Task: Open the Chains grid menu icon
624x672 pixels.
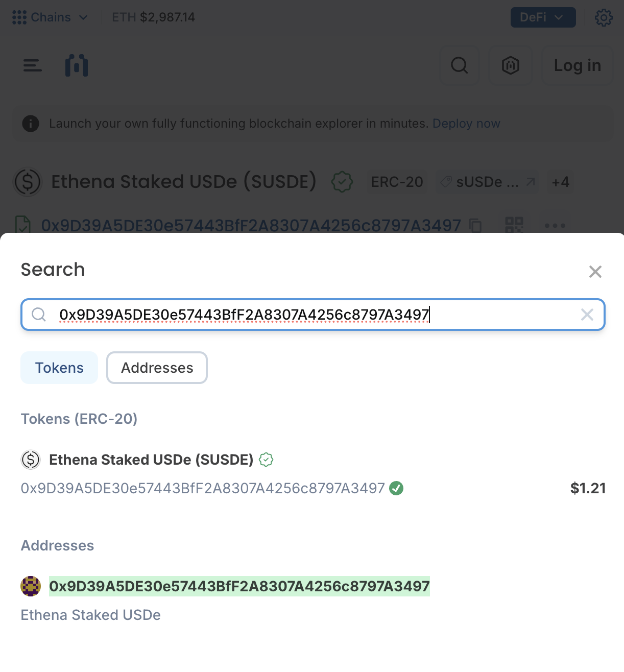Action: pos(19,17)
